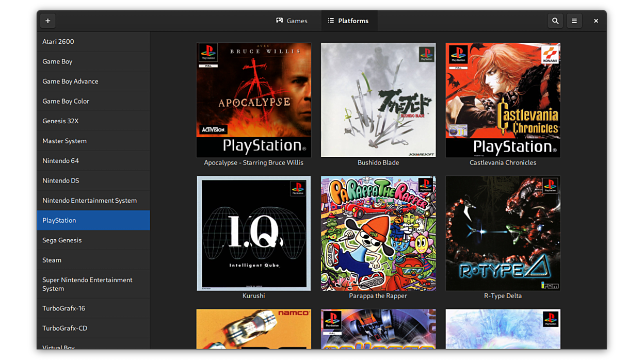This screenshot has height=362, width=644.
Task: Select Nintendo 64 in sidebar
Action: 93,160
